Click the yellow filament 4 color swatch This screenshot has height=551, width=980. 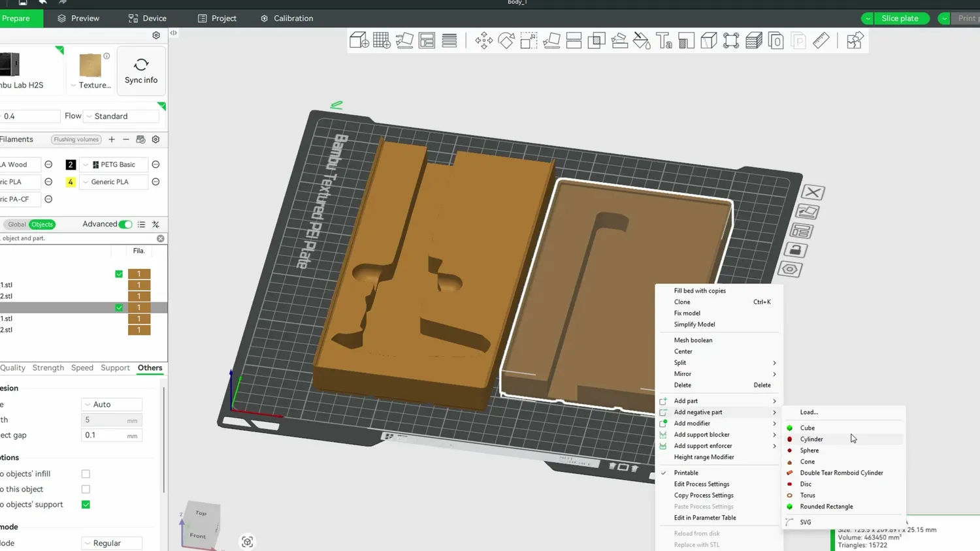(x=71, y=182)
